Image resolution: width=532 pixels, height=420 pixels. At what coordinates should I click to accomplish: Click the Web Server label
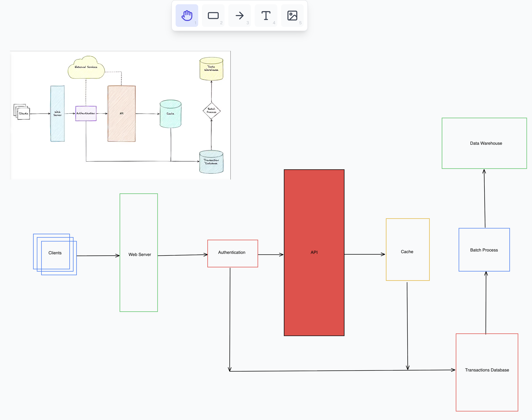tap(140, 255)
